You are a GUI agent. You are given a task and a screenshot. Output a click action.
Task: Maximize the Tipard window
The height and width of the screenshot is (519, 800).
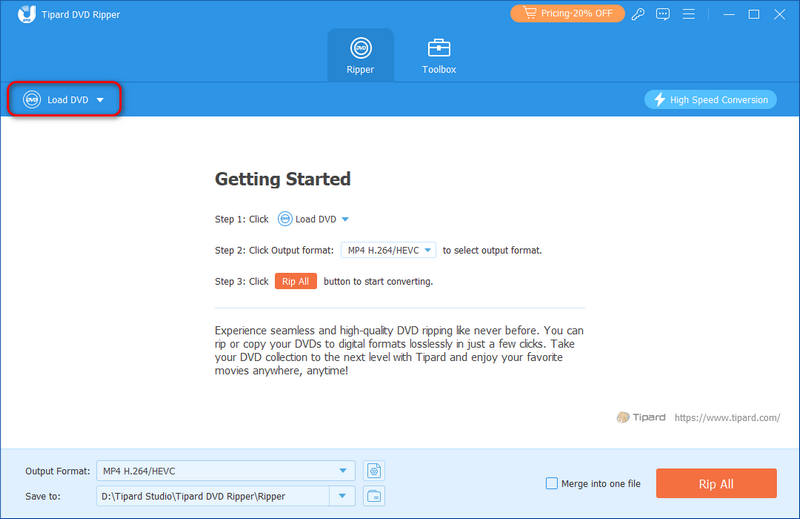pyautogui.click(x=754, y=14)
